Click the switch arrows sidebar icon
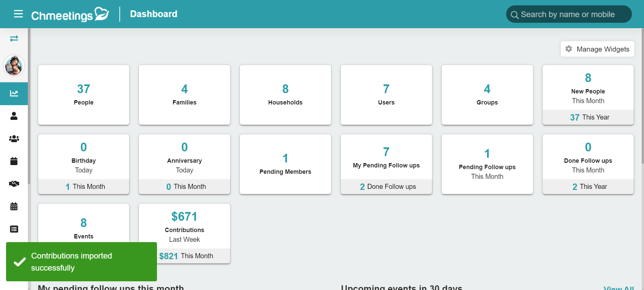 point(14,39)
